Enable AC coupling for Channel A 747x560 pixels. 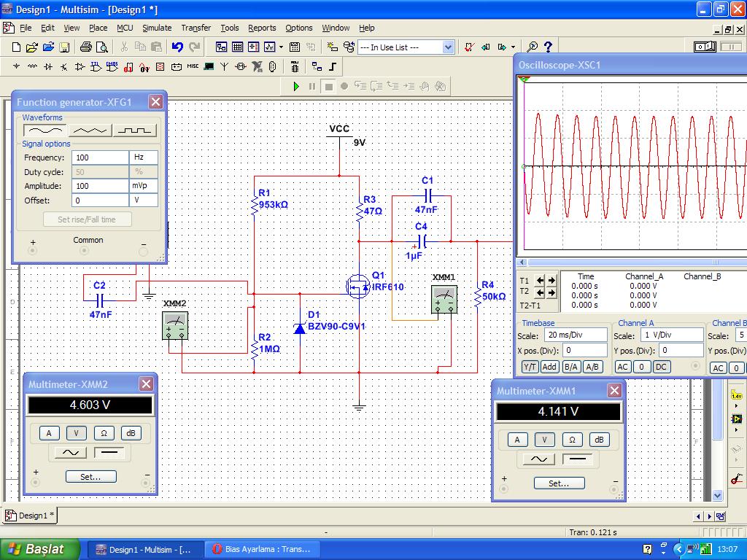pos(623,367)
